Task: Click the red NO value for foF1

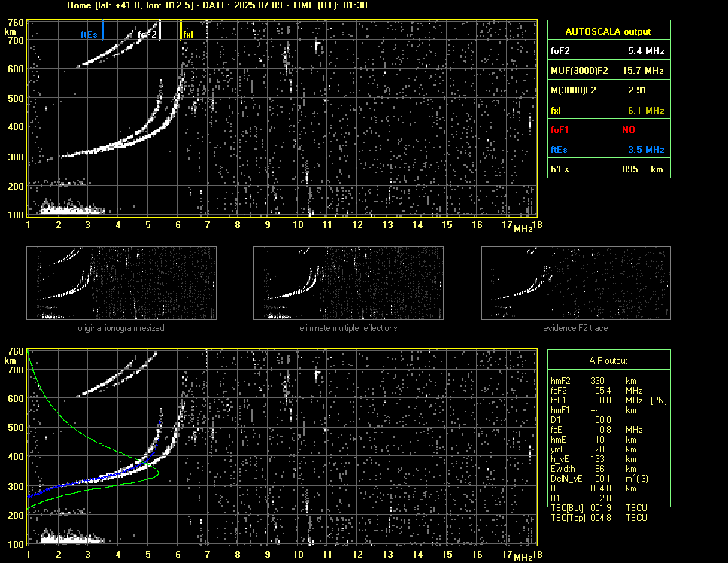Action: pyautogui.click(x=629, y=130)
